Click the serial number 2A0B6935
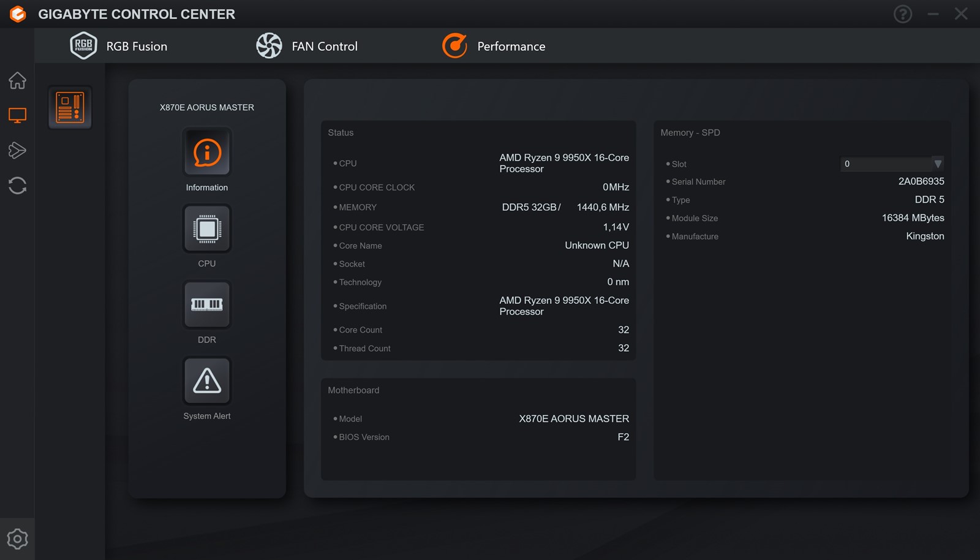This screenshot has height=560, width=980. click(921, 181)
